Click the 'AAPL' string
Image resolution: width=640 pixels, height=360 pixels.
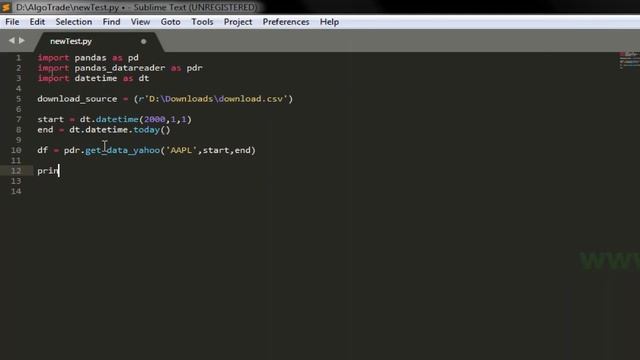pyautogui.click(x=181, y=150)
